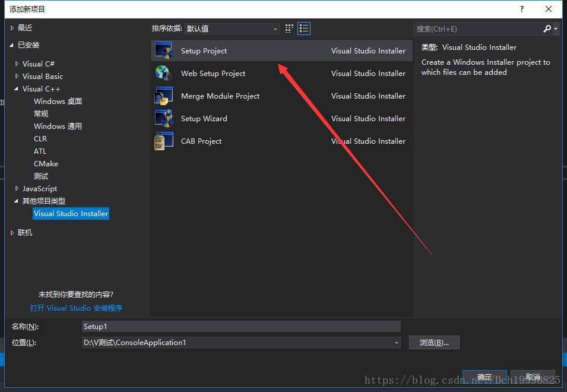Close the 添加新项目 dialog
This screenshot has height=392, width=567.
pyautogui.click(x=549, y=9)
